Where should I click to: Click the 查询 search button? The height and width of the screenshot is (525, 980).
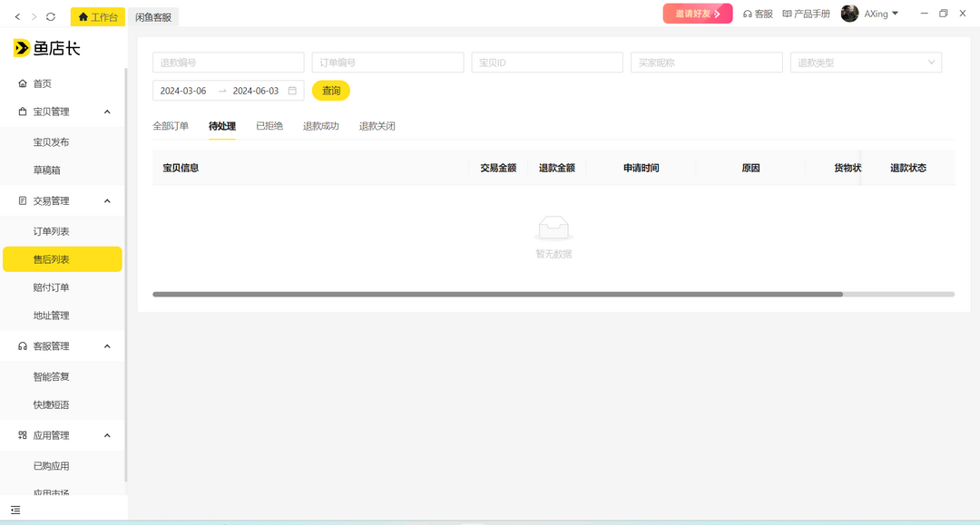pos(330,91)
